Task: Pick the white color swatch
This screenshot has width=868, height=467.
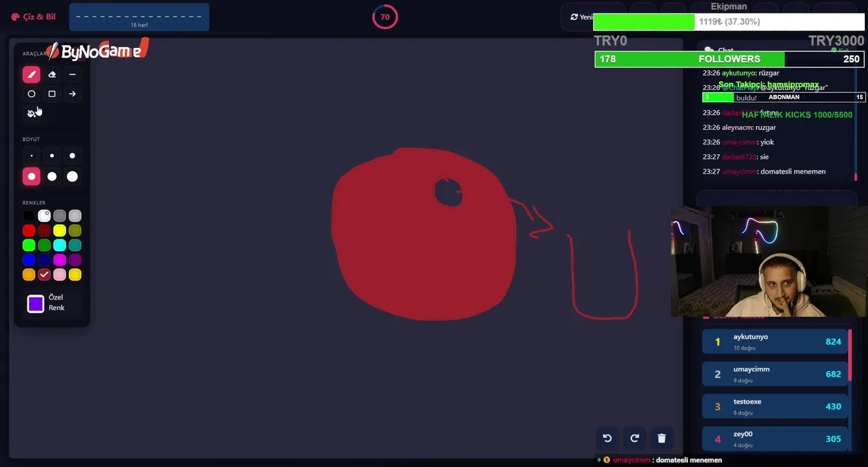Action: (x=44, y=216)
